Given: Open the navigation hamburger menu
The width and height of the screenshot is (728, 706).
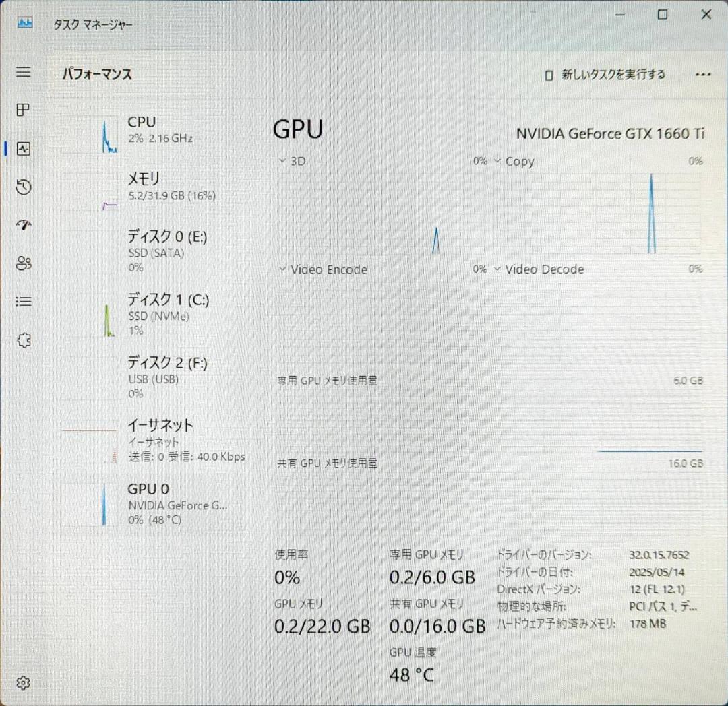Looking at the screenshot, I should (x=23, y=72).
